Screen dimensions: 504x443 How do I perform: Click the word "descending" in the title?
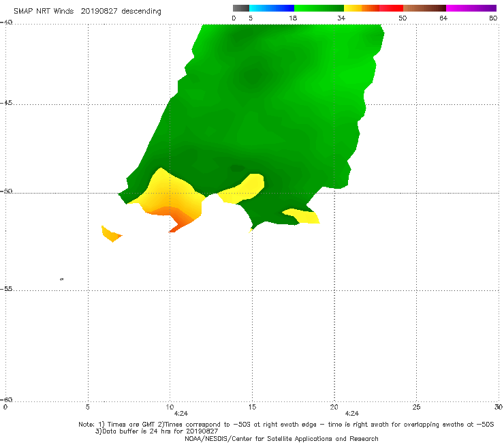click(142, 12)
